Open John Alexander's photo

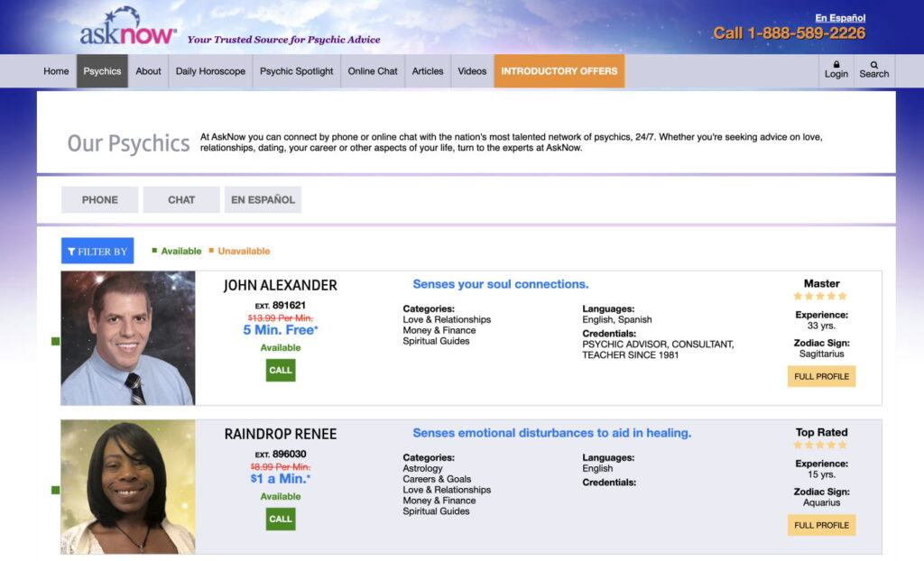click(x=128, y=338)
